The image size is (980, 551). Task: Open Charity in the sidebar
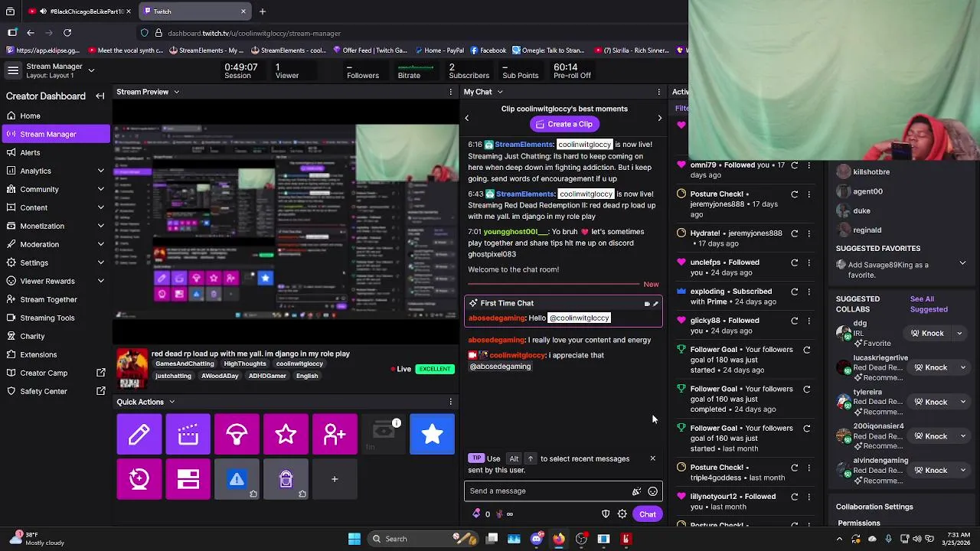coord(55,336)
